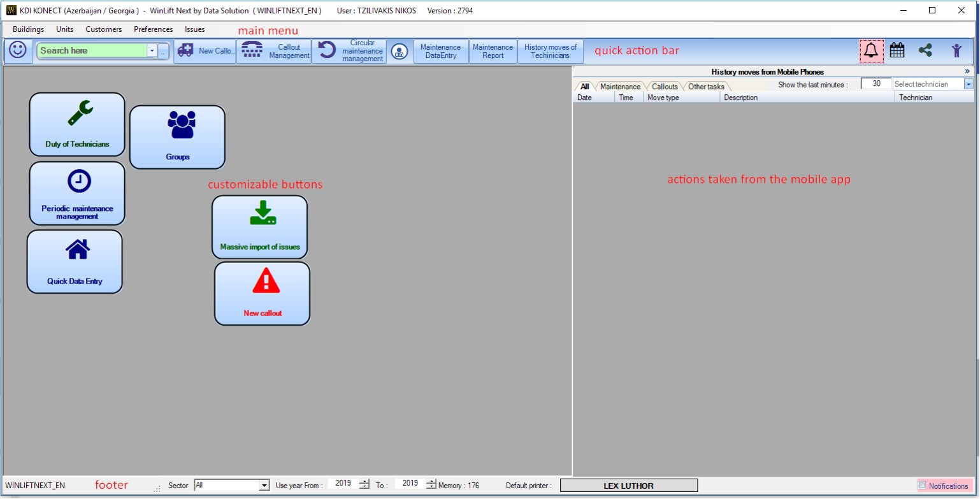
Task: Collapse history panel with double-arrow chevron
Action: [x=967, y=71]
